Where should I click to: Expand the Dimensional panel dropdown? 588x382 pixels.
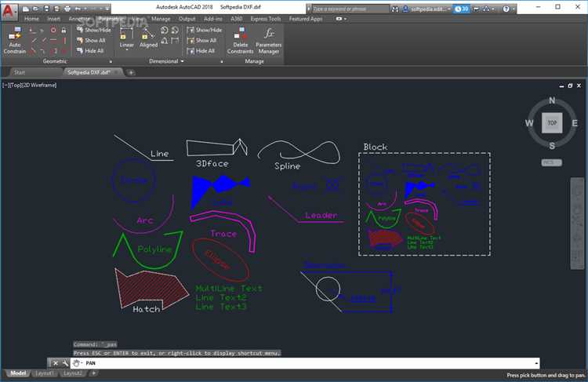pos(182,60)
